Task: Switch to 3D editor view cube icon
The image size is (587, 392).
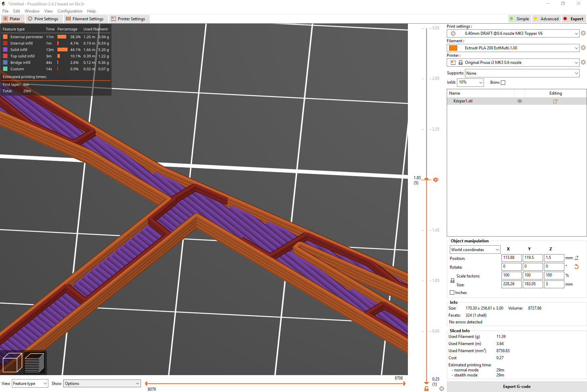Action: (x=12, y=362)
